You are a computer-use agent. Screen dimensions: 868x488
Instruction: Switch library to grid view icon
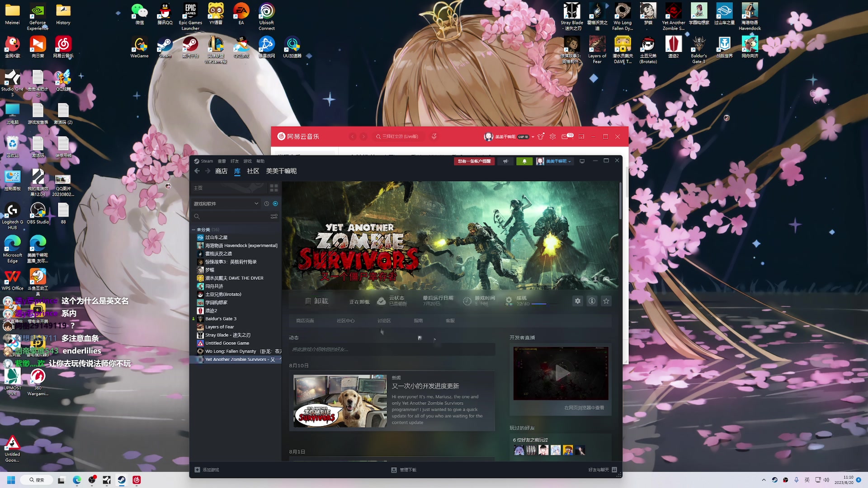[x=274, y=188]
